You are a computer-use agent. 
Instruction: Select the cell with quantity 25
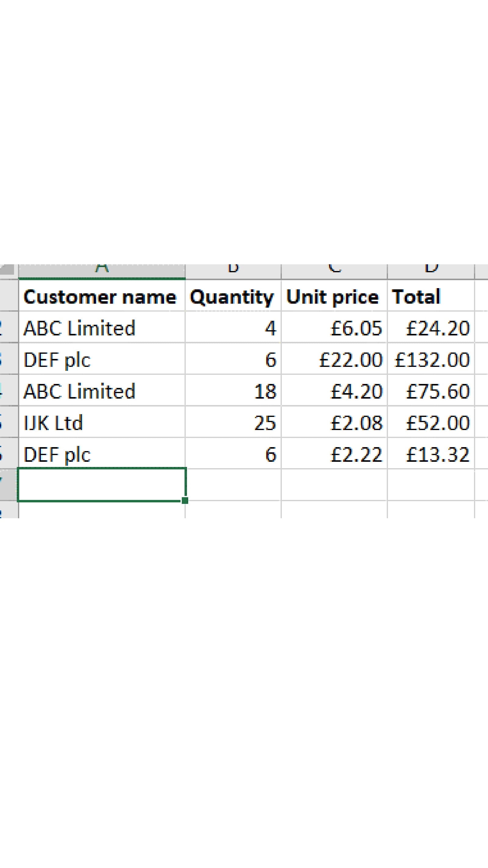click(233, 422)
